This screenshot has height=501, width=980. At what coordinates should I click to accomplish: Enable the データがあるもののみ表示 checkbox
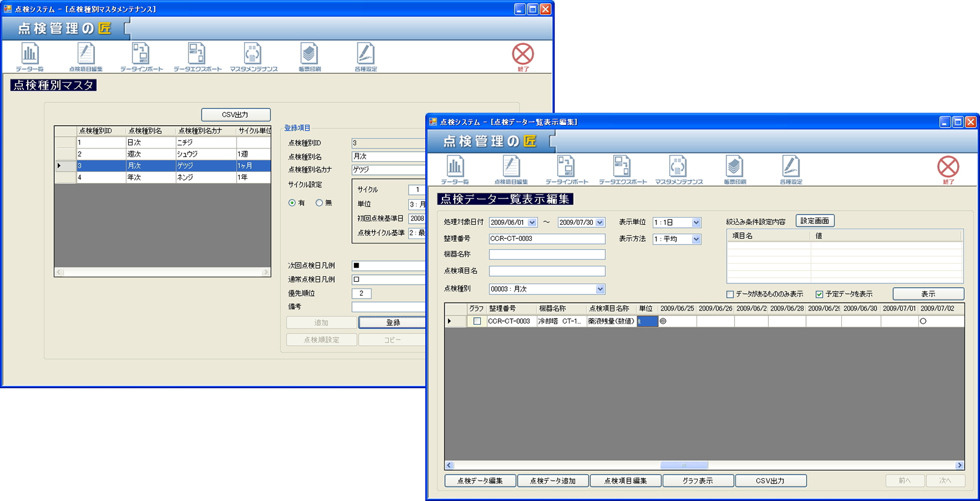pyautogui.click(x=730, y=295)
